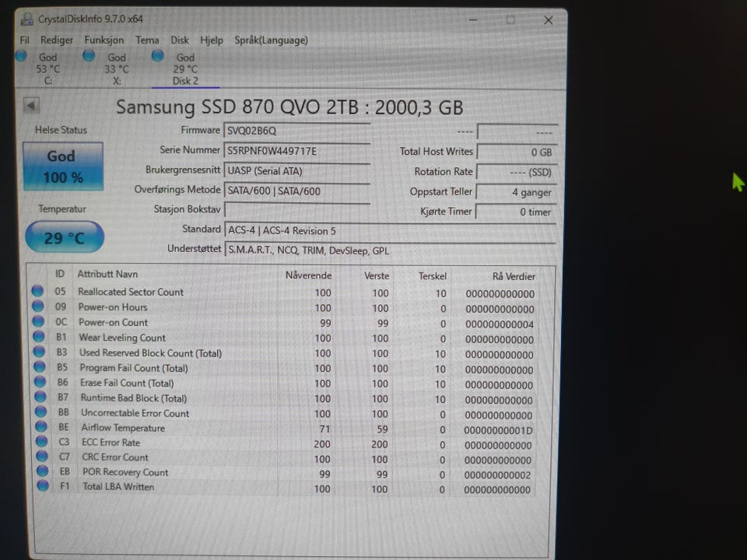Click current value 200 of ECC Error Rate
Image resolution: width=747 pixels, height=560 pixels.
322,444
